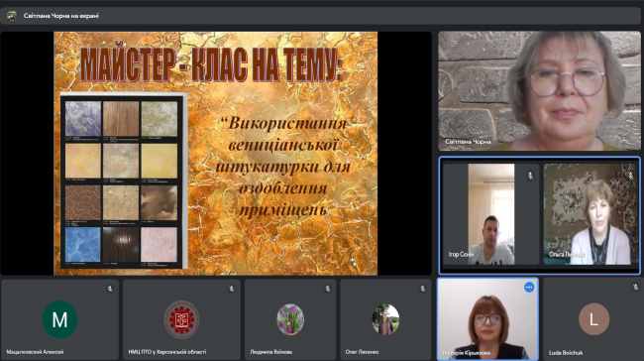The width and height of the screenshot is (644, 361).
Task: Select Ігор's video feed
Action: pyautogui.click(x=491, y=214)
